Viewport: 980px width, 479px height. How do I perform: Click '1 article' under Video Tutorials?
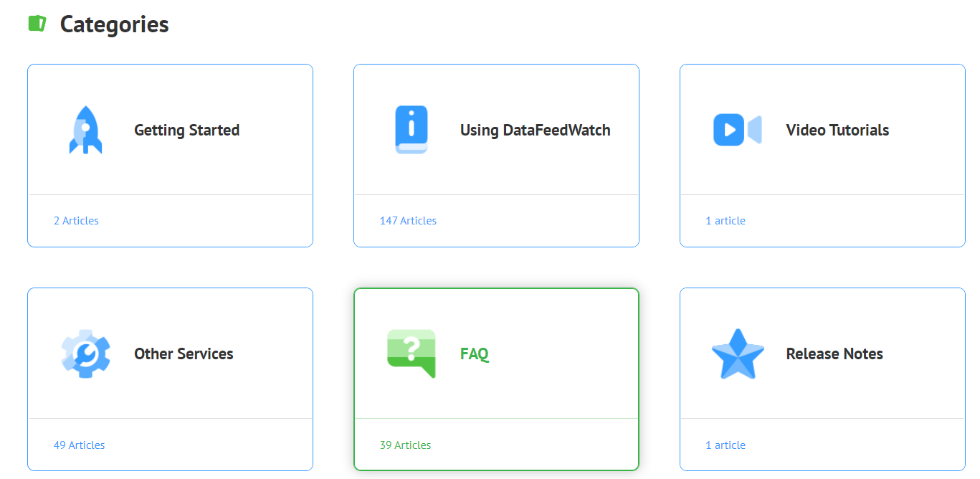click(x=726, y=221)
